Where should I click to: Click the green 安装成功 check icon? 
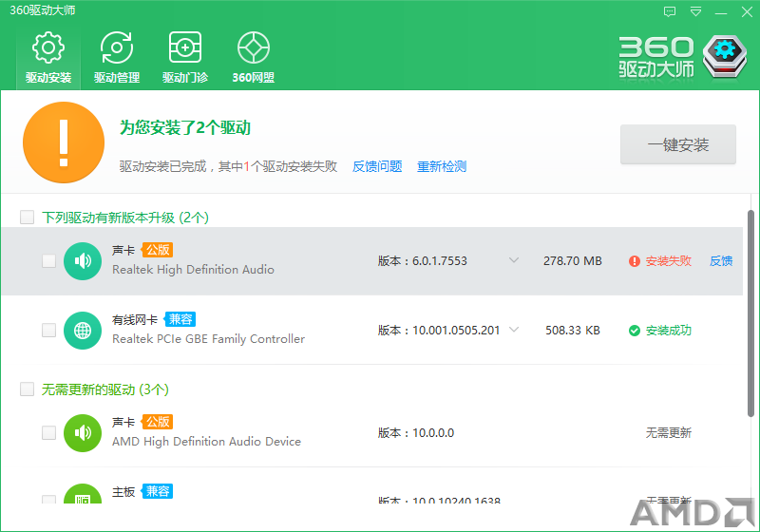(634, 331)
